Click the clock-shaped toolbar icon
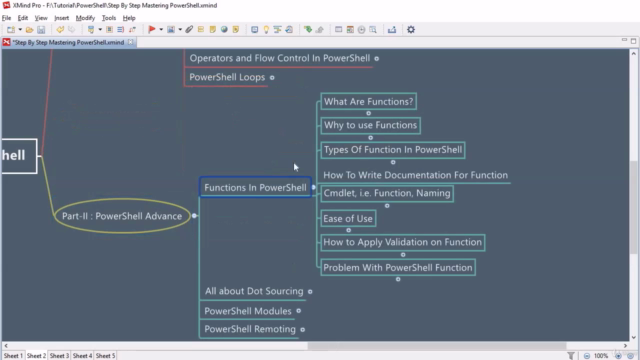This screenshot has width=640, height=360. tap(361, 29)
